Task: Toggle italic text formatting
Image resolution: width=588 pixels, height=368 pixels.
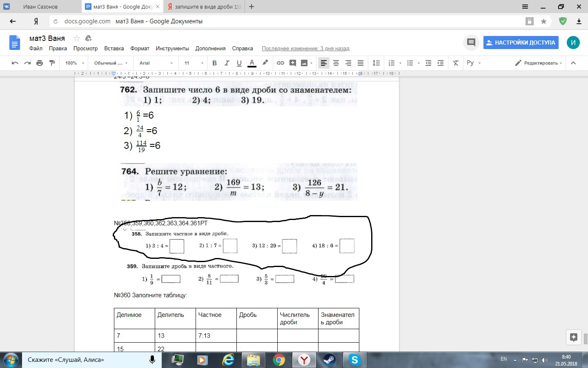Action: [x=227, y=63]
